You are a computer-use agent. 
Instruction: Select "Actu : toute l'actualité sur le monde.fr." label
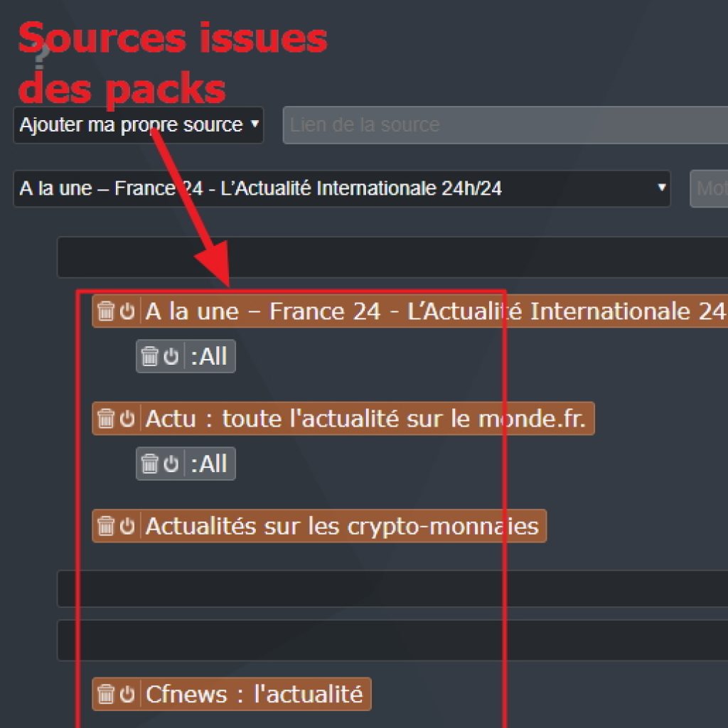click(366, 418)
